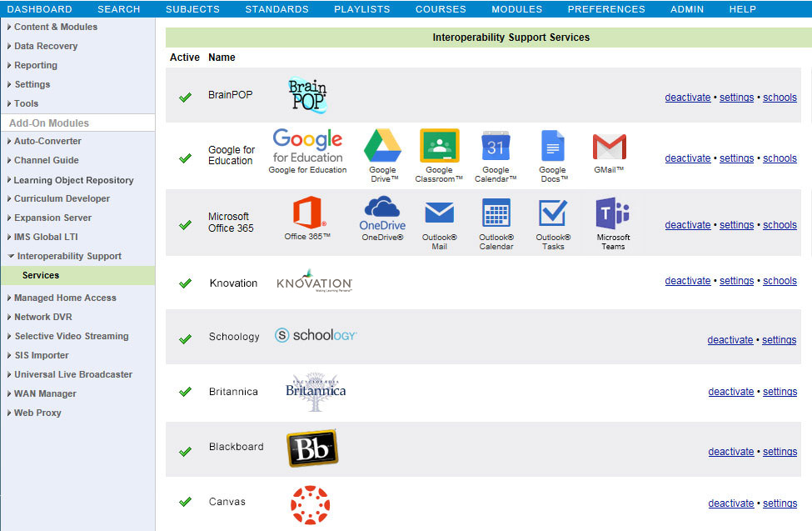812x531 pixels.
Task: Open Blackboard settings link
Action: coord(780,452)
